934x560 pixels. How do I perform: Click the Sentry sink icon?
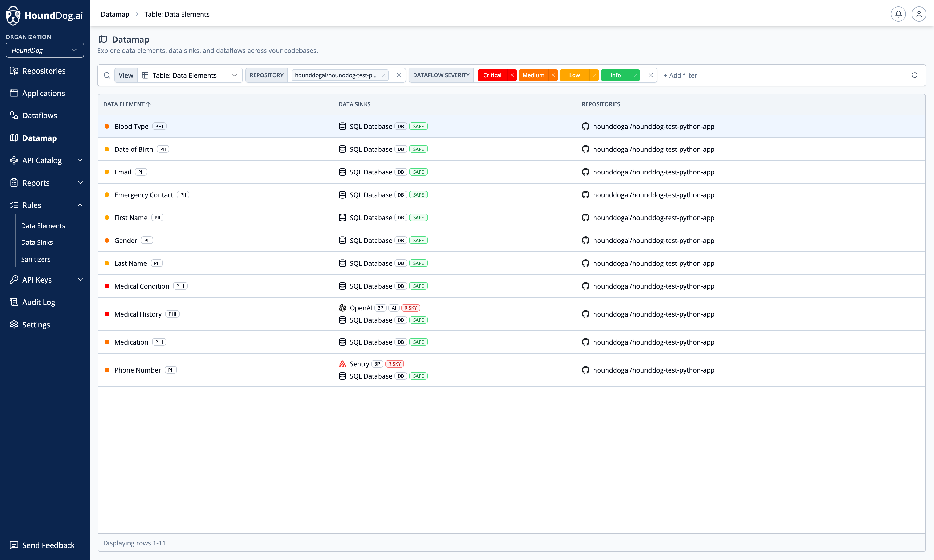[342, 364]
